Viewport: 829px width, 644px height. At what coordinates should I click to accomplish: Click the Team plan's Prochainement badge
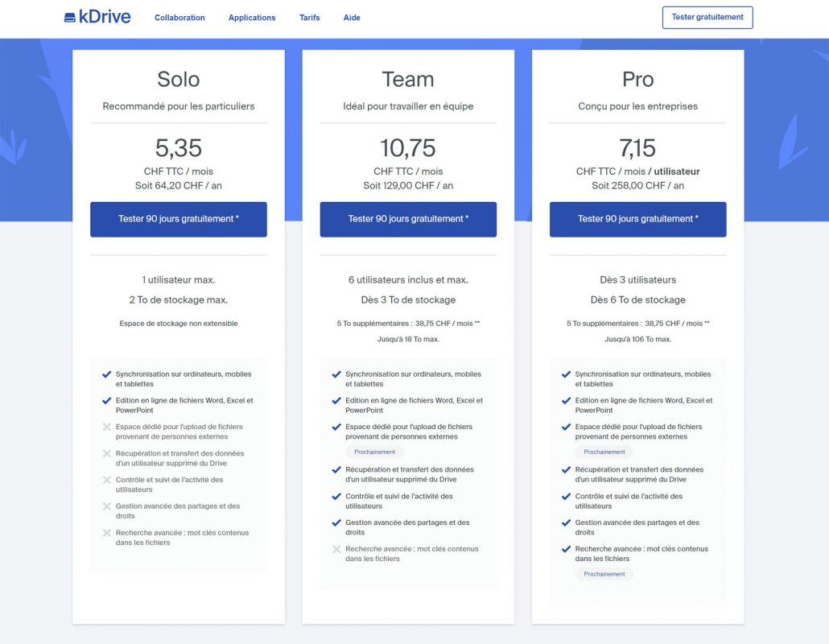[x=374, y=452]
